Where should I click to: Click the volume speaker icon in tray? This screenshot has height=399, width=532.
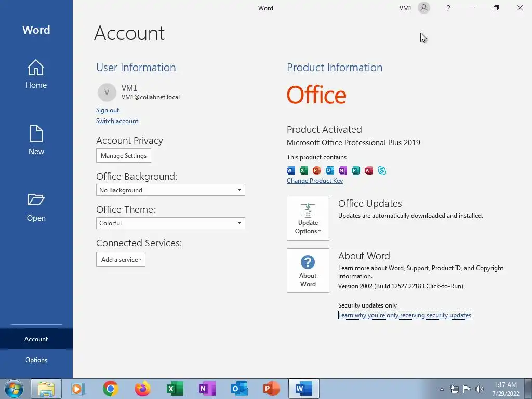coord(480,389)
